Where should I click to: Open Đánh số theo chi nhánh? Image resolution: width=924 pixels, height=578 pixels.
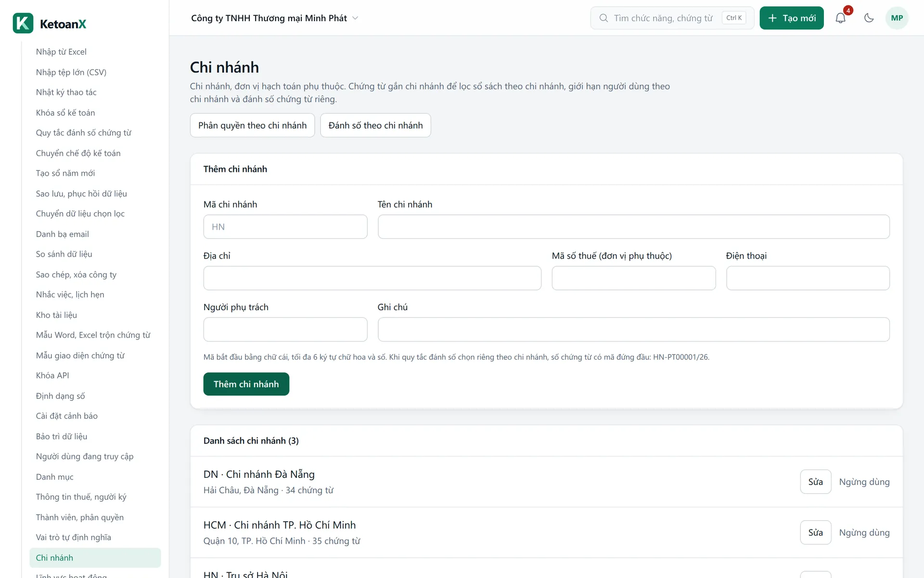tap(375, 125)
